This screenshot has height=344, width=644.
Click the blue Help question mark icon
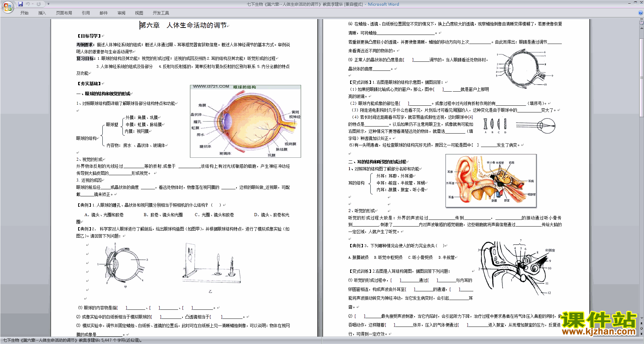[x=640, y=13]
